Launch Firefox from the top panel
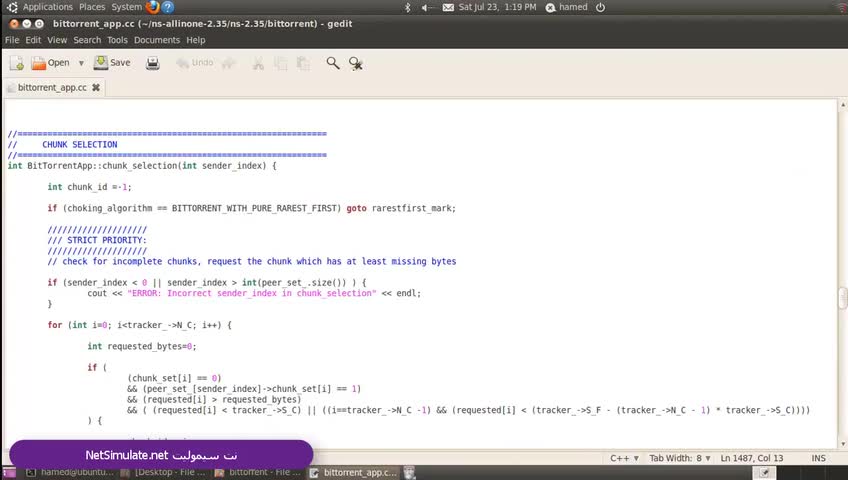Viewport: 848px width, 480px height. pos(153,7)
